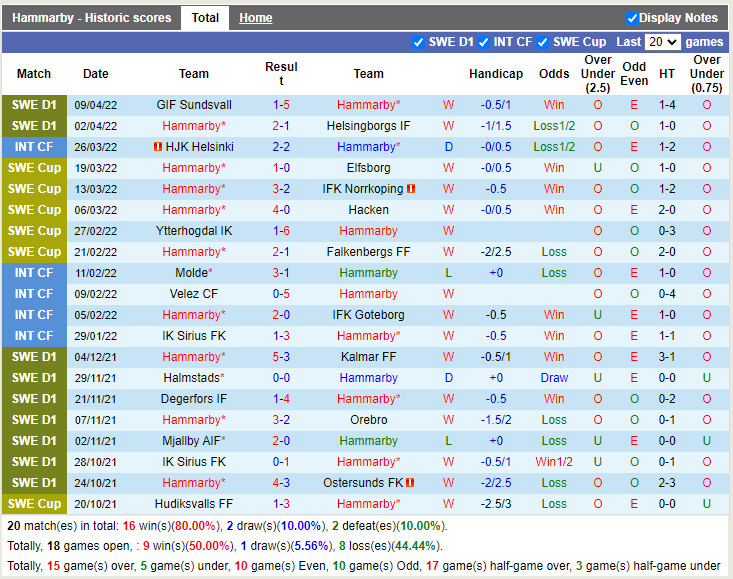The height and width of the screenshot is (579, 733).
Task: Open GIF Sundsvall team link
Action: pyautogui.click(x=194, y=105)
